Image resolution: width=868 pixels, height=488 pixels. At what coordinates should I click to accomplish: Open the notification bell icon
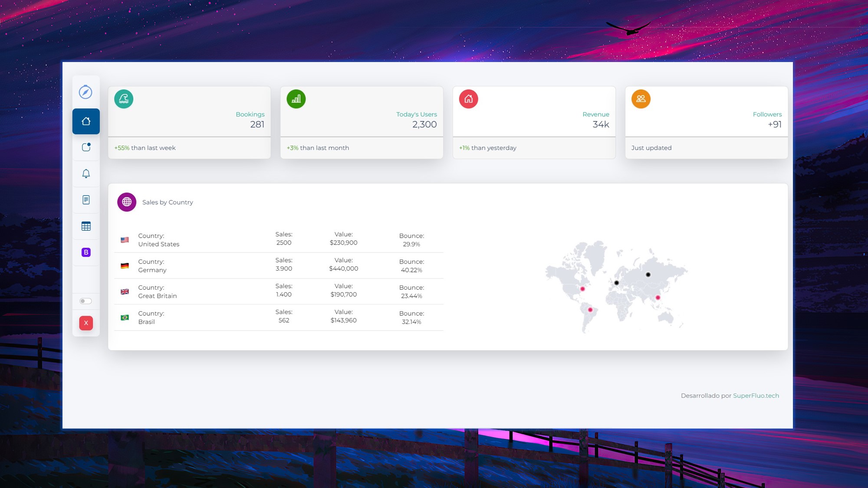pos(86,174)
